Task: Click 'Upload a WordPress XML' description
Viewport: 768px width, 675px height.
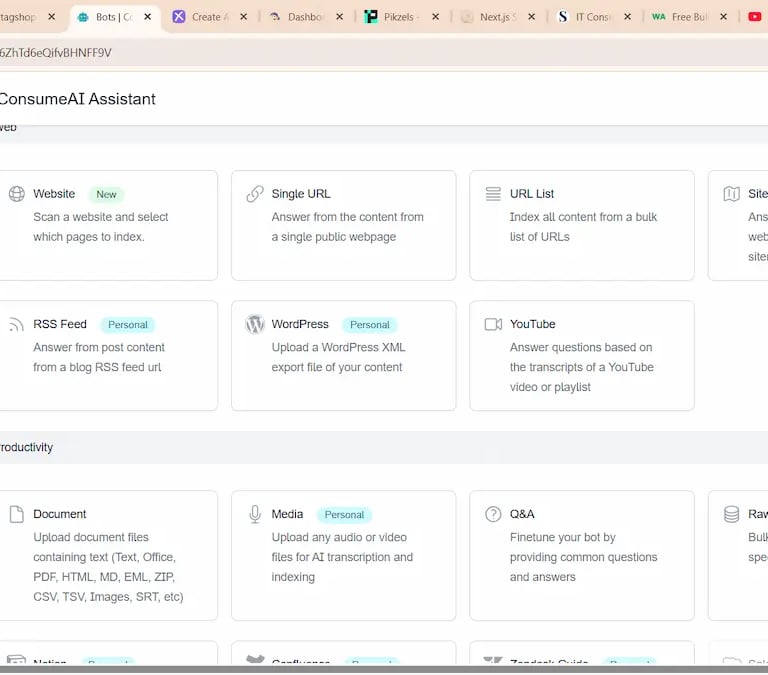Action: [x=338, y=347]
